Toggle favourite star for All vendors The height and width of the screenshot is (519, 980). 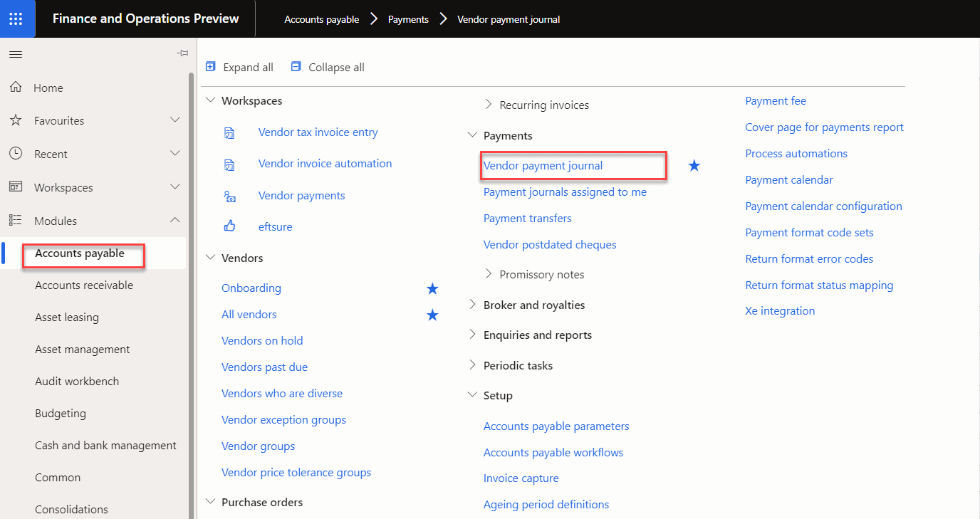(432, 315)
